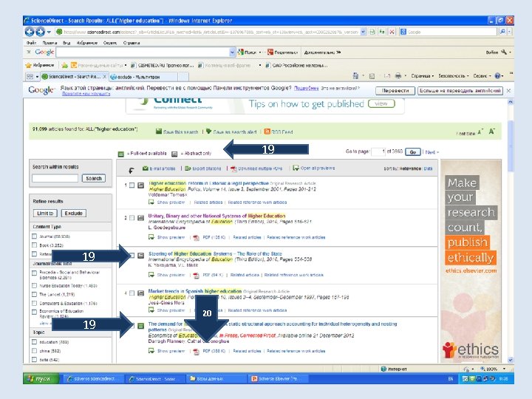The height and width of the screenshot is (399, 532).
Task: Click the Search button in Search within results
Action: [x=94, y=178]
